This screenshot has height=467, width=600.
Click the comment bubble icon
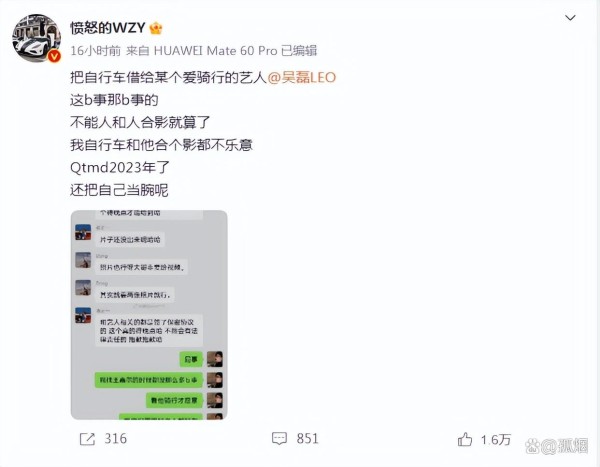tap(279, 439)
